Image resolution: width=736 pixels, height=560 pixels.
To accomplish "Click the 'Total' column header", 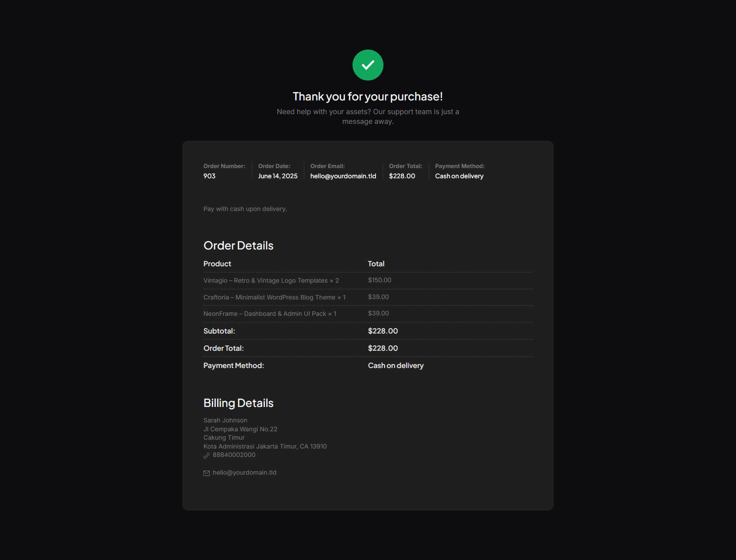I will (x=376, y=264).
